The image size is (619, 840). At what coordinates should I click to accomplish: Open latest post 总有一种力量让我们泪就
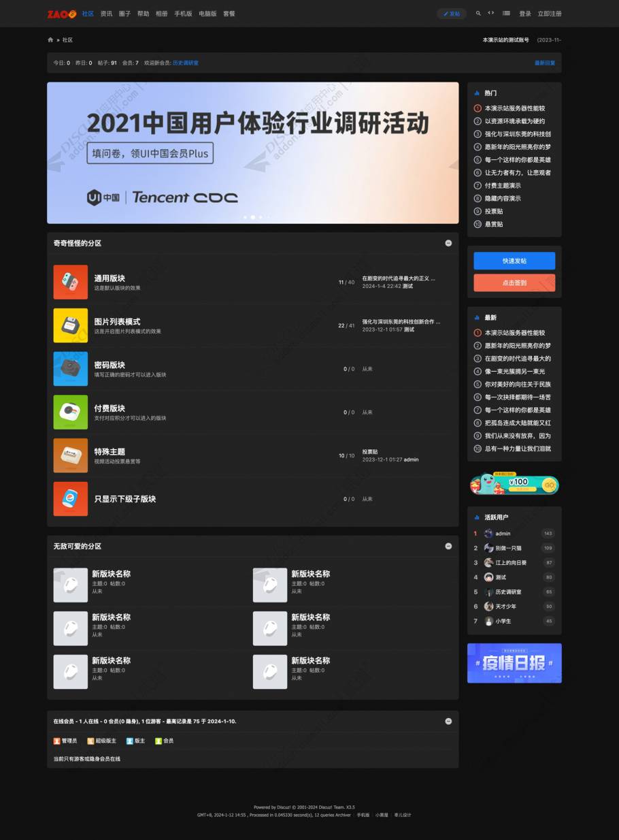click(518, 449)
